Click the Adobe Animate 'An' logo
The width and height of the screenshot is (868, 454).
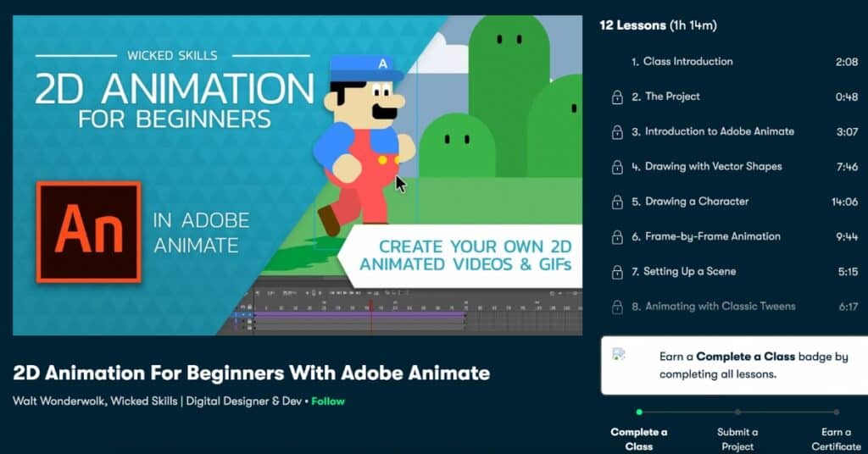[88, 231]
